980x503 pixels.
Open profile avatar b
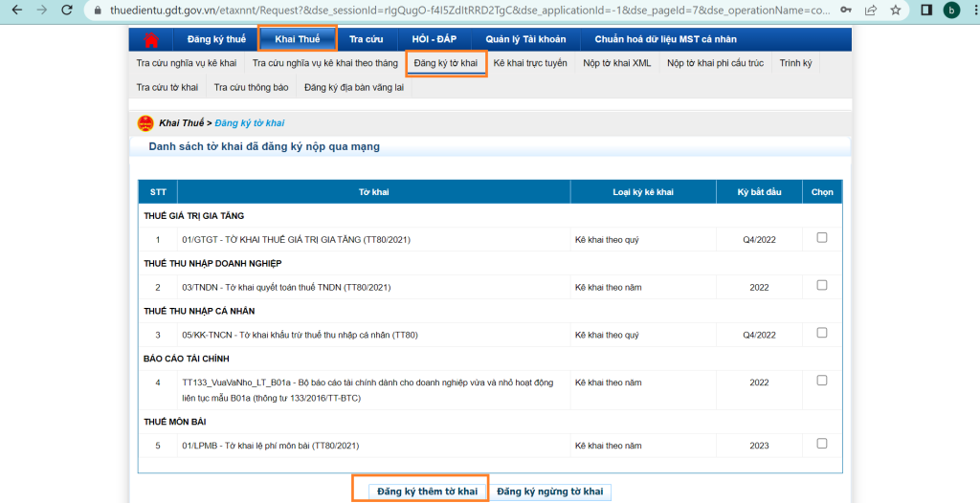tap(951, 10)
